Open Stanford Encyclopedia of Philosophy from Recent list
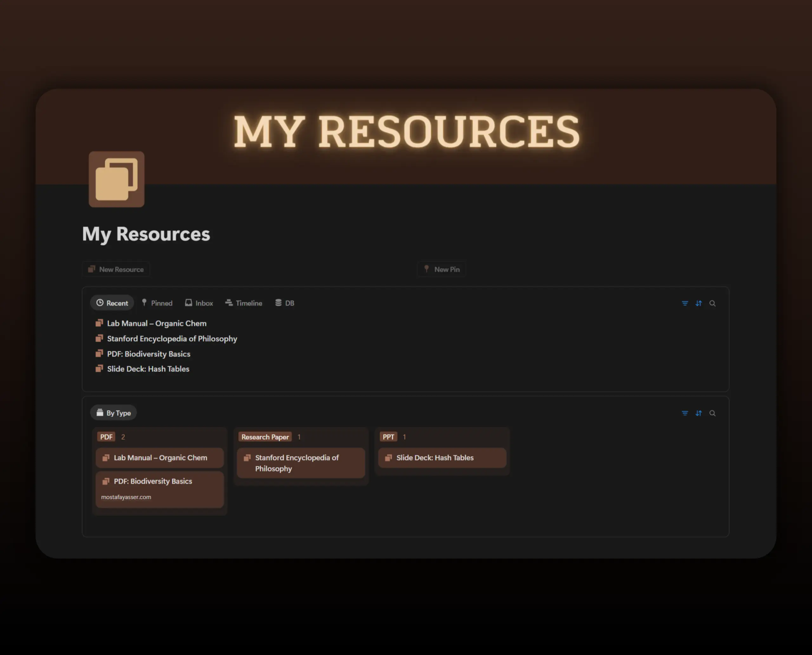 pyautogui.click(x=172, y=338)
